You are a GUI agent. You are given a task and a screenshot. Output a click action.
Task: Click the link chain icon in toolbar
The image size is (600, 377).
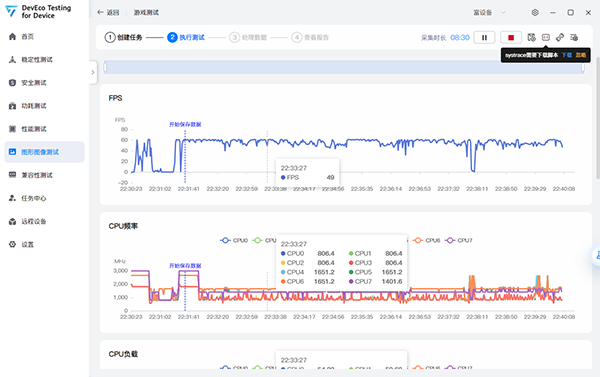click(560, 37)
